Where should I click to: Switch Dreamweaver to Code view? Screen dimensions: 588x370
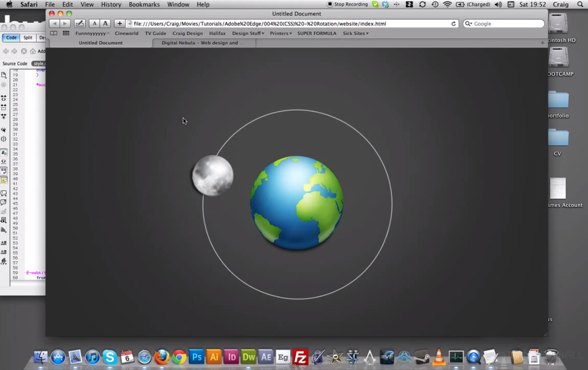point(11,38)
